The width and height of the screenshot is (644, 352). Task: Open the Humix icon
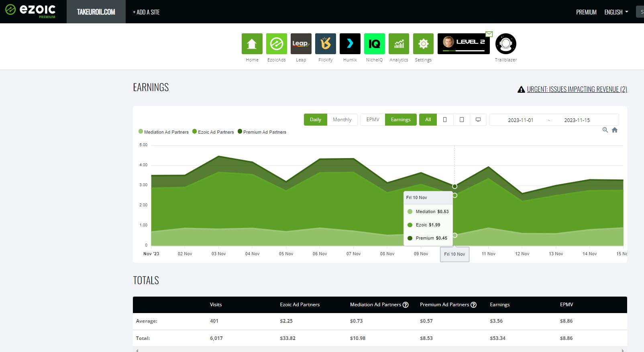pos(350,44)
